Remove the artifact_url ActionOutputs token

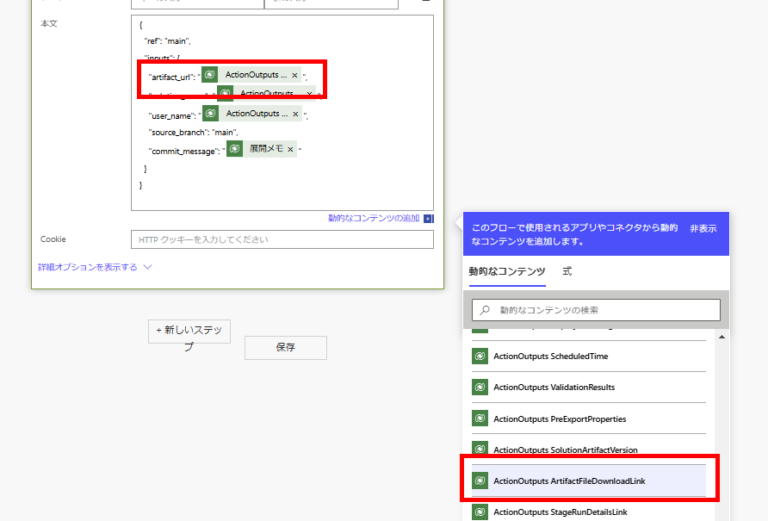click(x=294, y=75)
